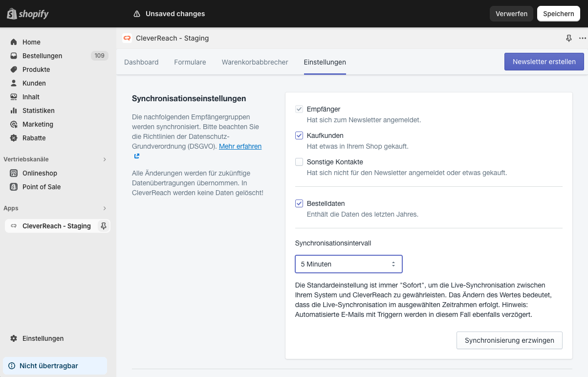Screen dimensions: 588x377
Task: Click the CleverReach icon in sidebar
Action: click(14, 226)
